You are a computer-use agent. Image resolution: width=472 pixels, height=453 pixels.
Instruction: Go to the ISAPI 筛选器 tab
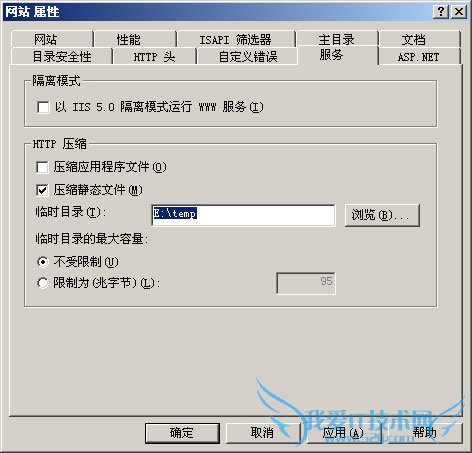pos(236,39)
